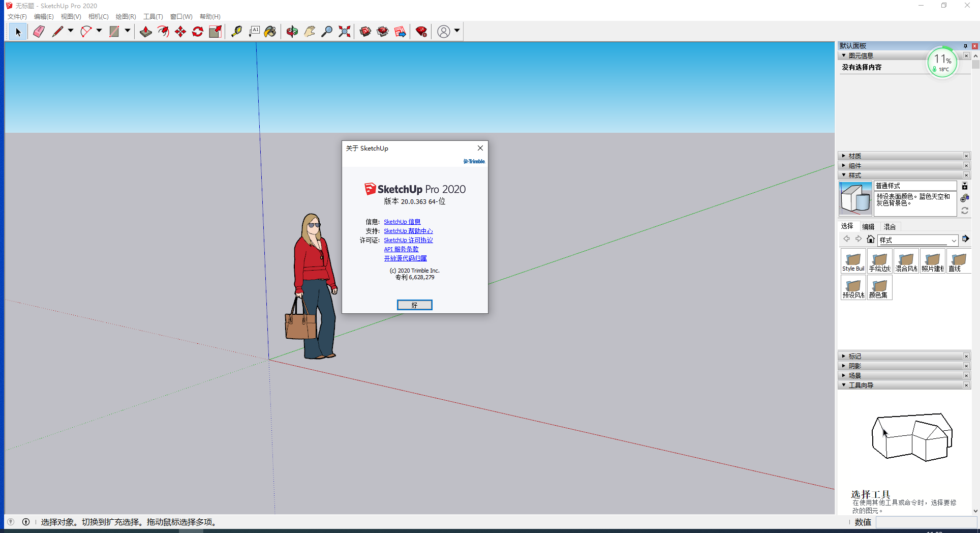
Task: Open the SketchUp 信息 link
Action: (402, 222)
